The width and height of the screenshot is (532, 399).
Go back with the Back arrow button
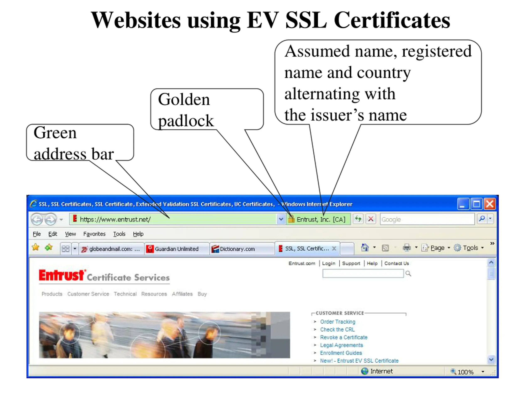(x=37, y=219)
